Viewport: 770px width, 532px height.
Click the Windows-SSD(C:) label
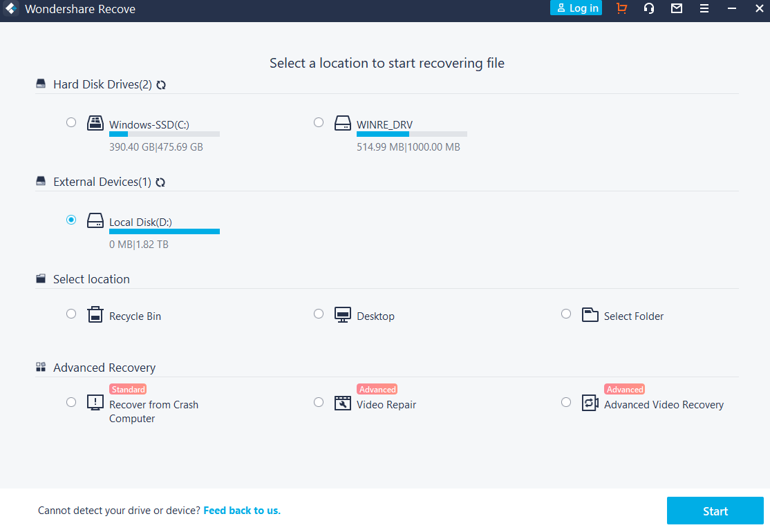click(x=149, y=124)
